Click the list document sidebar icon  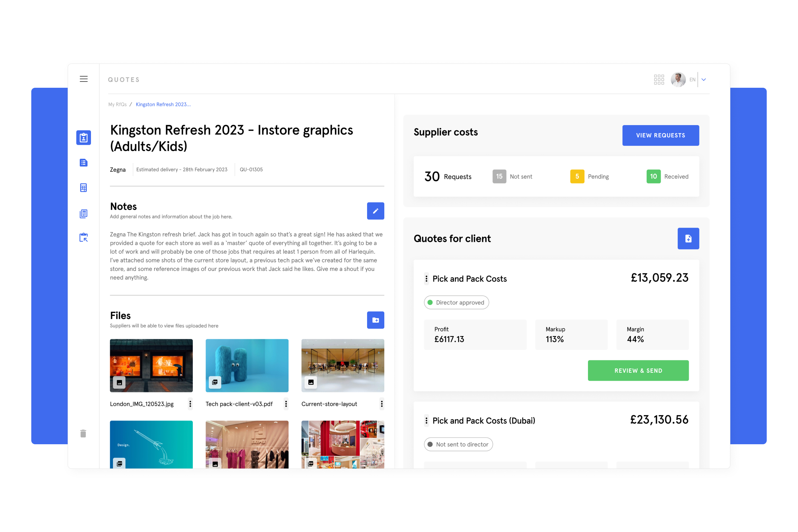pos(83,163)
